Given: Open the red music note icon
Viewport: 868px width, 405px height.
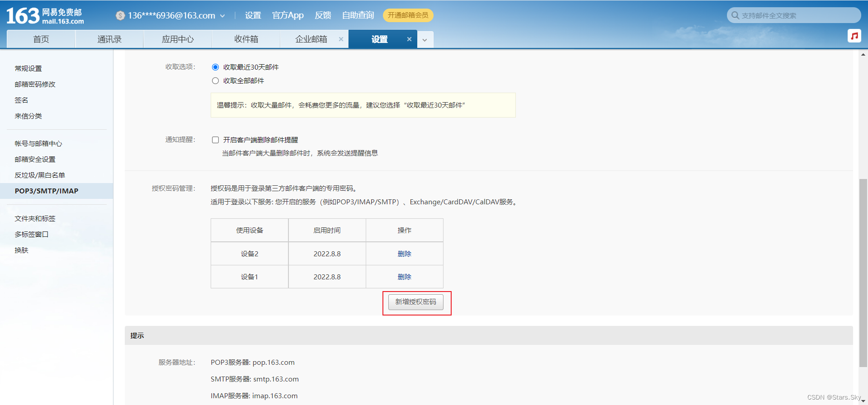Looking at the screenshot, I should (854, 36).
